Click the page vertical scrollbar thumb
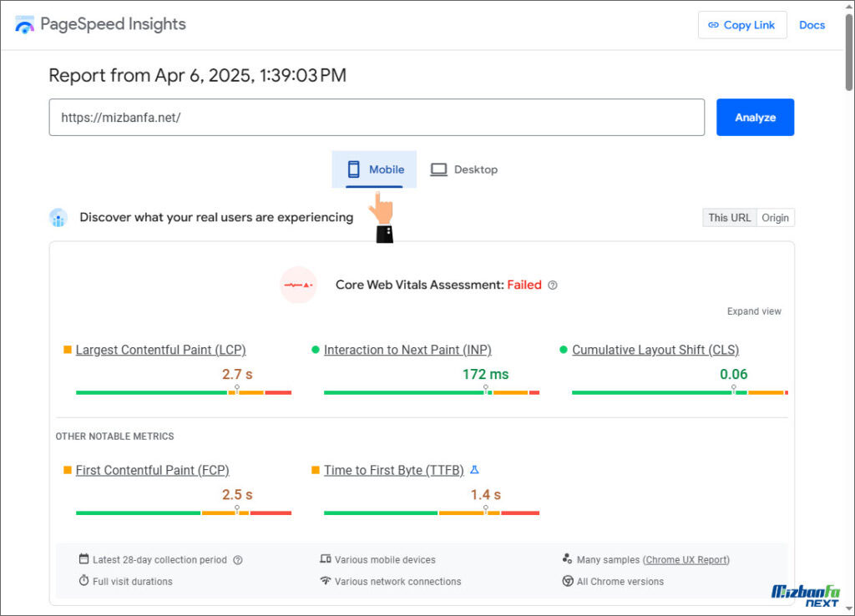 pyautogui.click(x=849, y=52)
